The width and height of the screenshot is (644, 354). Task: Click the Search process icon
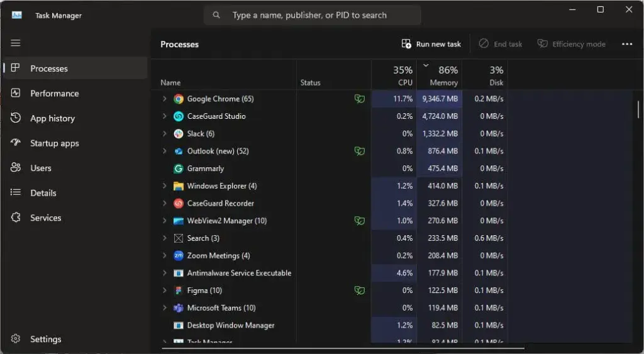[x=178, y=238]
